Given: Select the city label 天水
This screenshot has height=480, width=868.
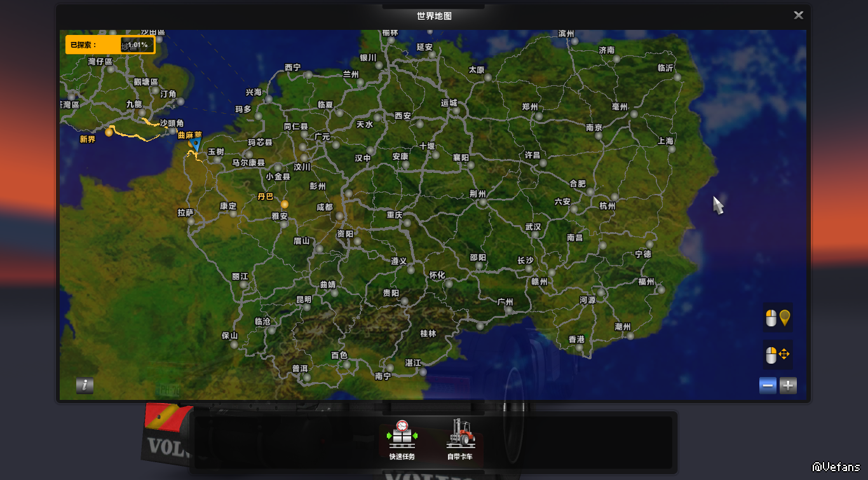Looking at the screenshot, I should pos(365,125).
